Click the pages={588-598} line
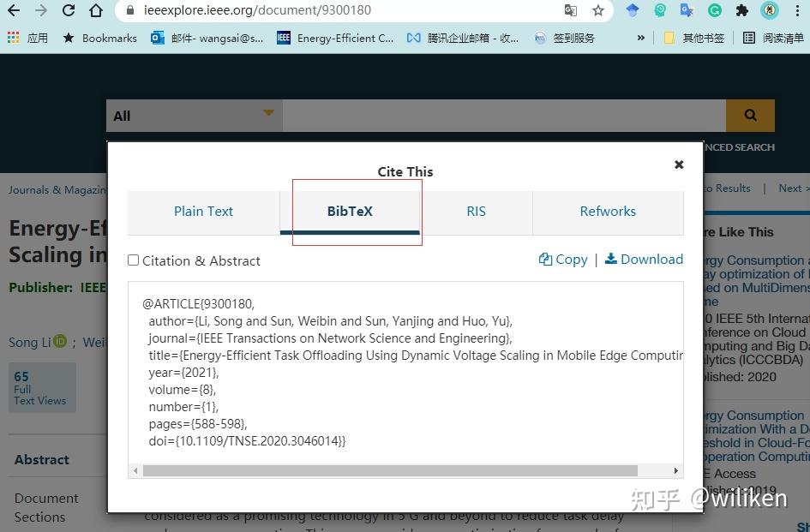The width and height of the screenshot is (810, 532). pos(198,424)
